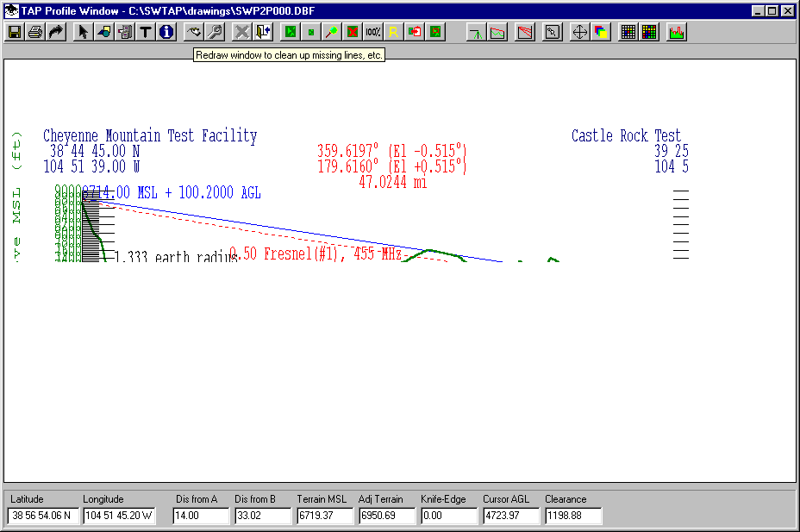The width and height of the screenshot is (800, 532).
Task: Click the Longitude field
Action: click(x=119, y=516)
